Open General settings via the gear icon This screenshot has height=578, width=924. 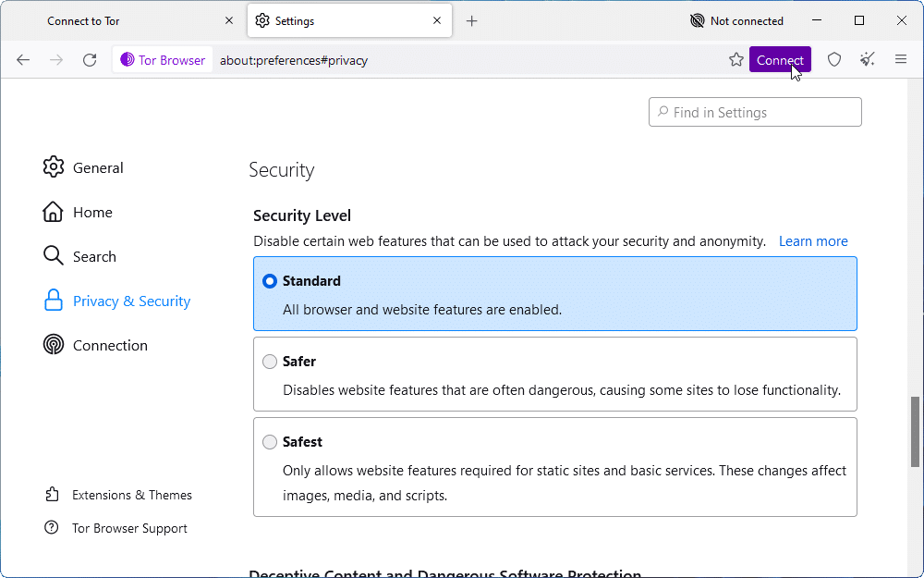pyautogui.click(x=54, y=167)
